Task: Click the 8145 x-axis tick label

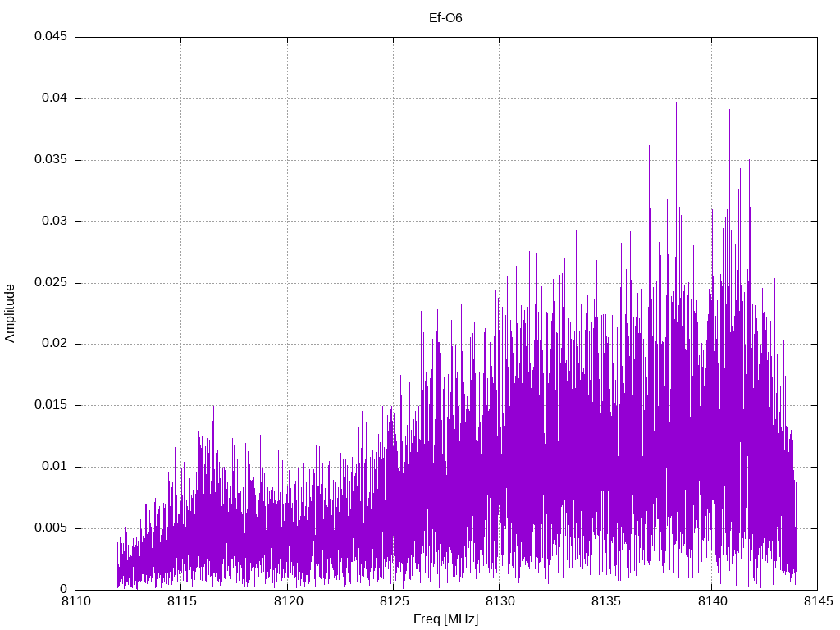Action: (819, 601)
